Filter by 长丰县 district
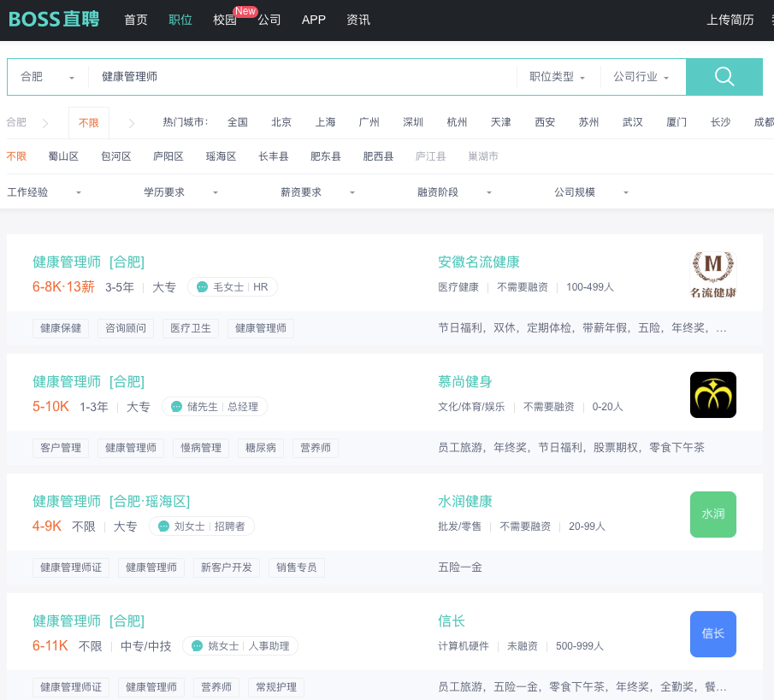The width and height of the screenshot is (774, 700). pos(274,156)
